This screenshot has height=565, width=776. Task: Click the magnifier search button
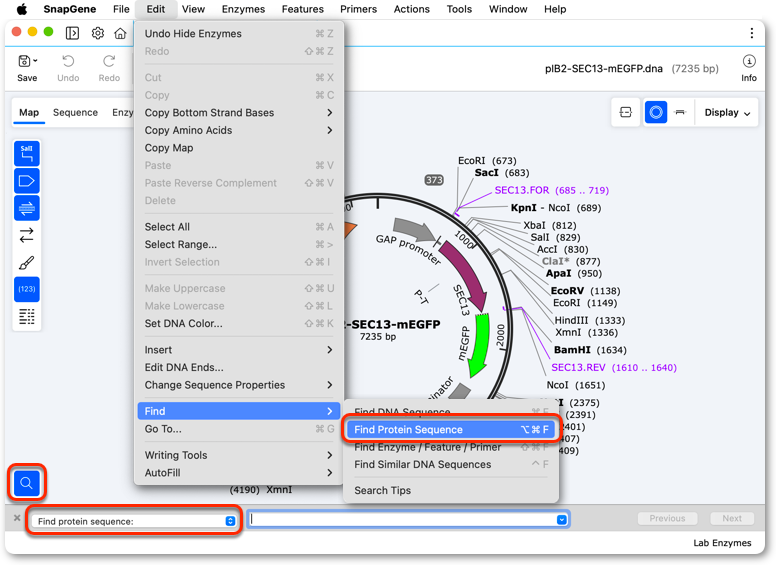click(27, 482)
